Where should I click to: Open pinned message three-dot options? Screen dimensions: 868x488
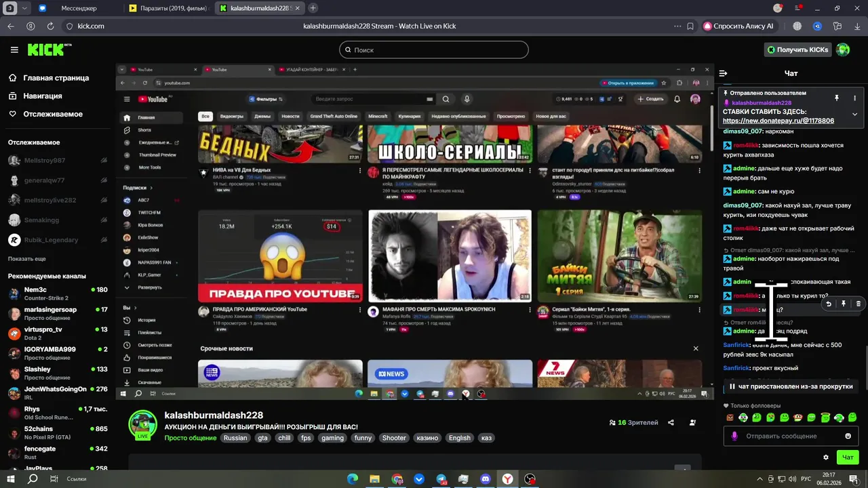pos(854,98)
